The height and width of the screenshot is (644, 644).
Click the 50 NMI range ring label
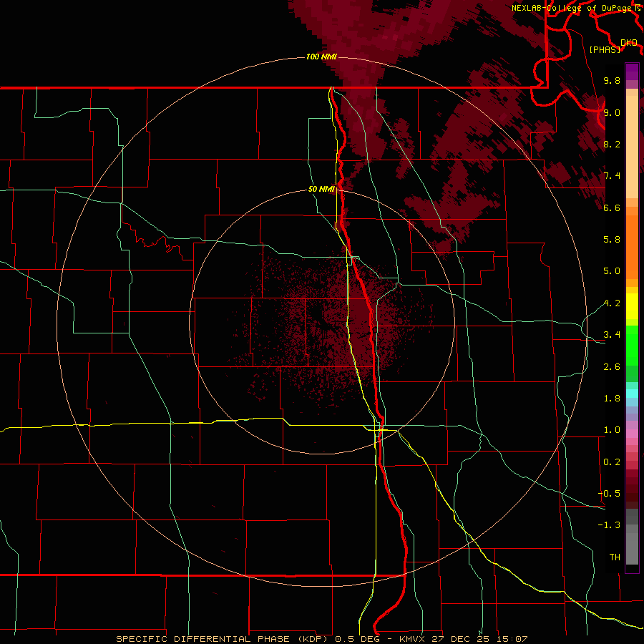pos(321,190)
